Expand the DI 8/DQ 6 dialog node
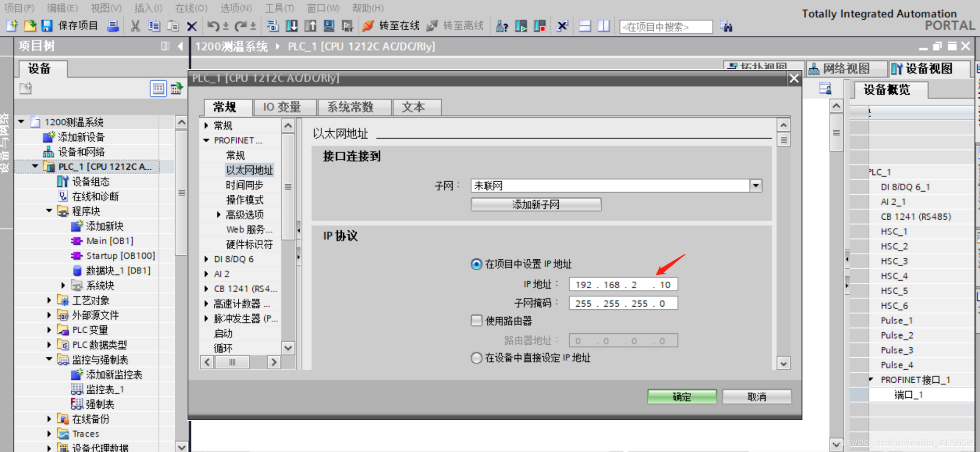The width and height of the screenshot is (980, 452). coord(207,259)
